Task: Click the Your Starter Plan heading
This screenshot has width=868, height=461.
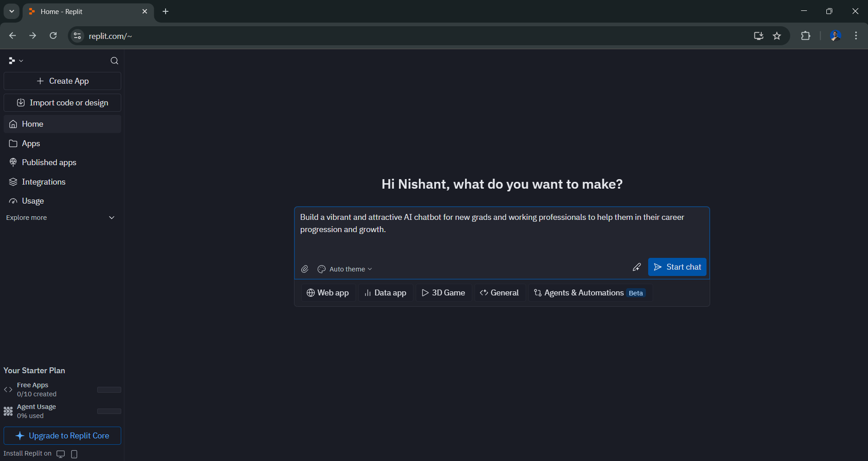Action: tap(34, 371)
